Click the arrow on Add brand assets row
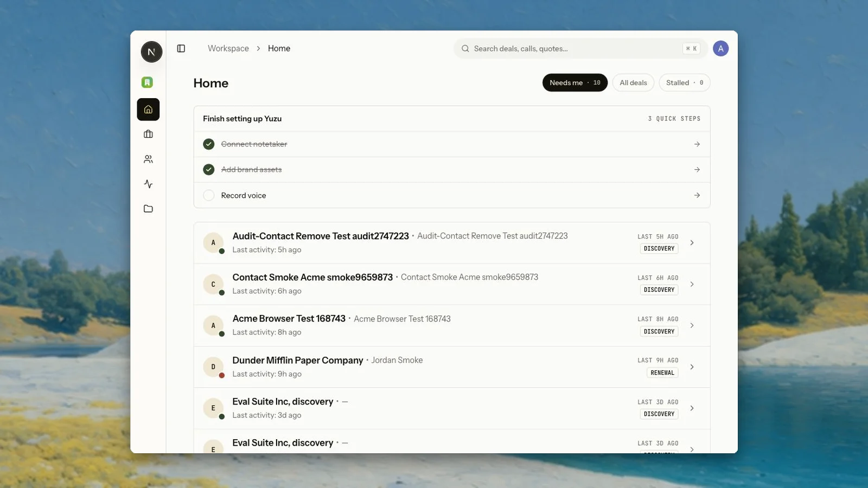 coord(697,170)
